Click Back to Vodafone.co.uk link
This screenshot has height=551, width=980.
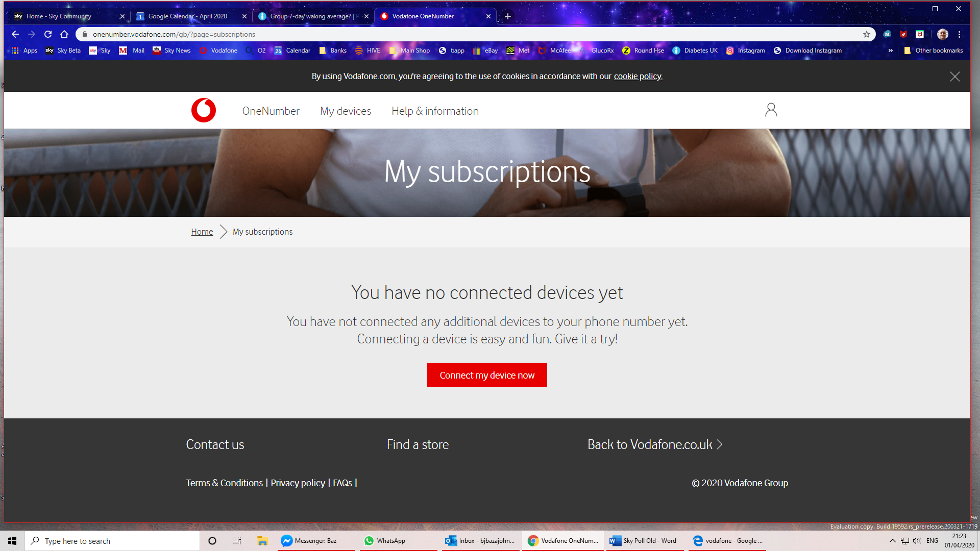[655, 444]
